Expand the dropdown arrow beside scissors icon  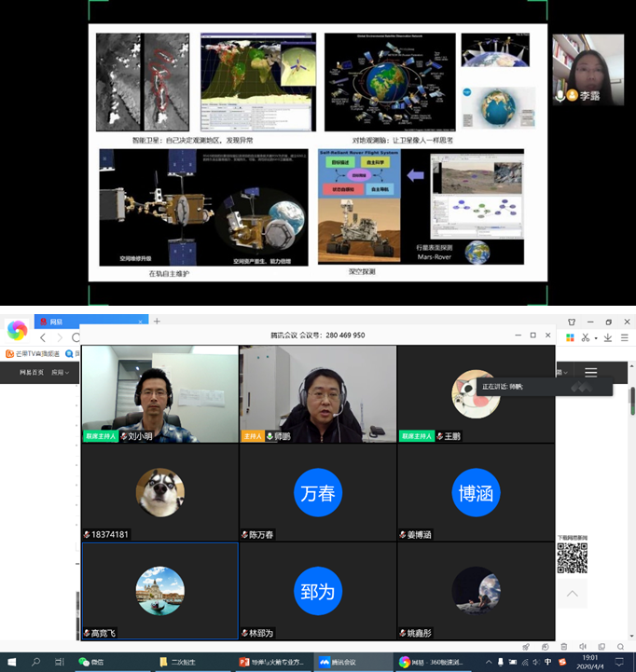597,337
